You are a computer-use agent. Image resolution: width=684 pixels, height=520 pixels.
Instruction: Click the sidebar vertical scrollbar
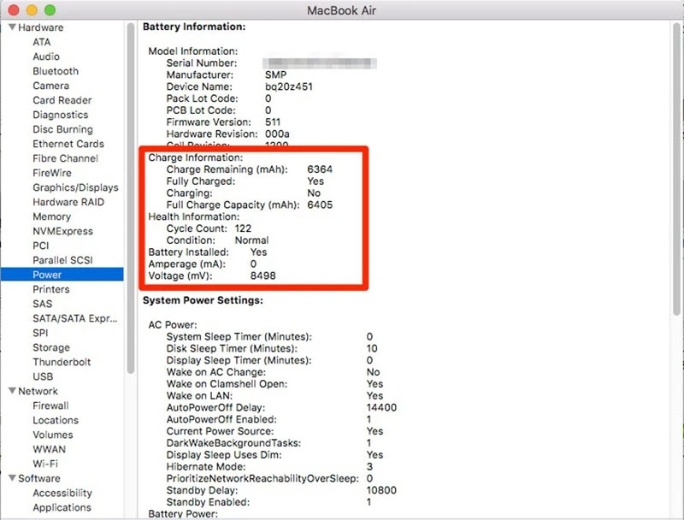[x=130, y=198]
